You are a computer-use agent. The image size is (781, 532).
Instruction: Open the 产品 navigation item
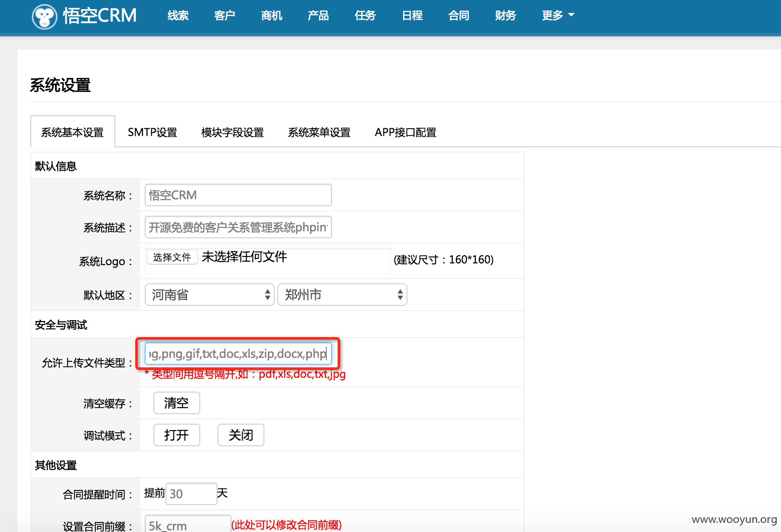click(x=318, y=16)
